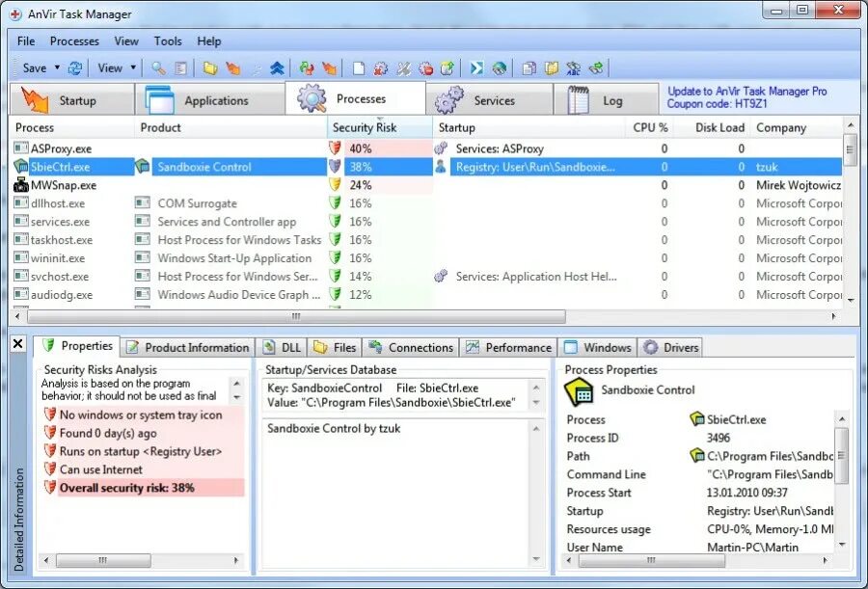The width and height of the screenshot is (868, 589).
Task: Click the Save toolbar button
Action: pyautogui.click(x=35, y=68)
